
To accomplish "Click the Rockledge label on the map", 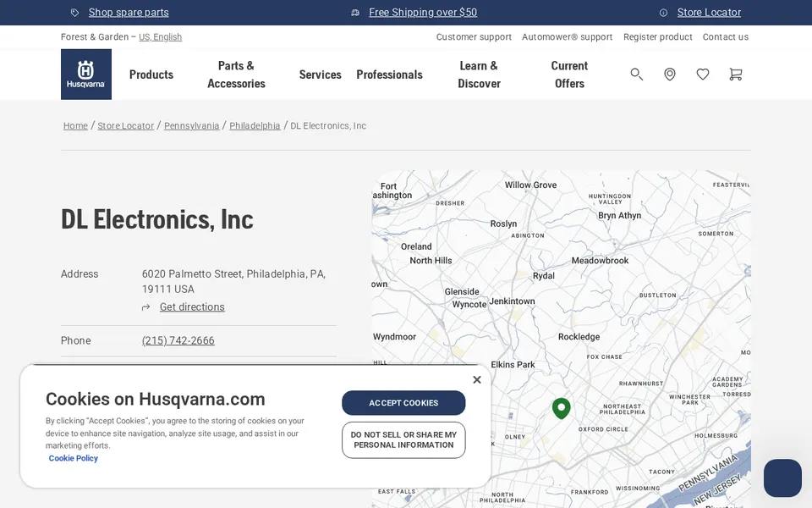I will (579, 337).
